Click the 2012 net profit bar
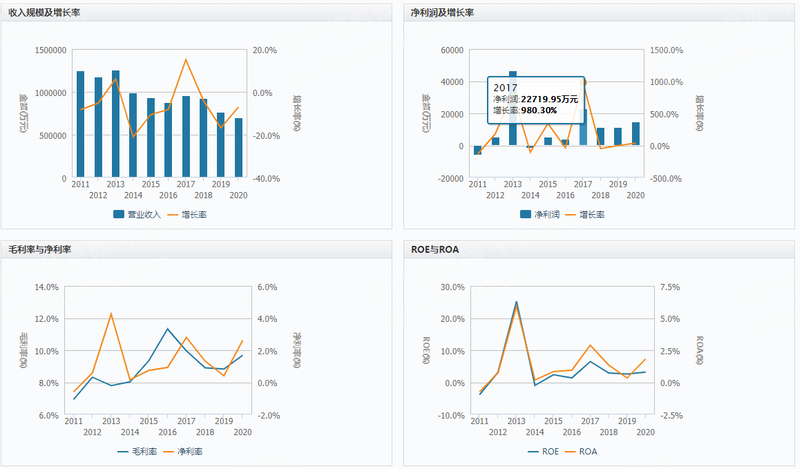 495,141
